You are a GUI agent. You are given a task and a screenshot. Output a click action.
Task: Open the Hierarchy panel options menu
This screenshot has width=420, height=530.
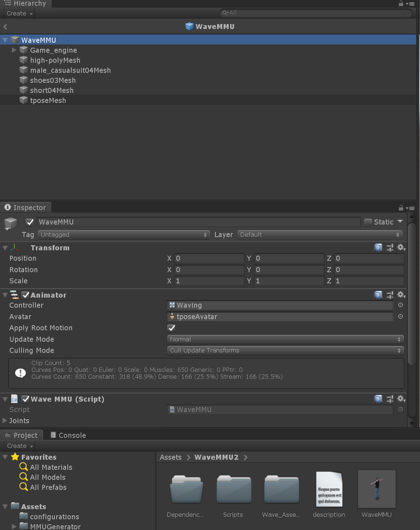coord(410,4)
